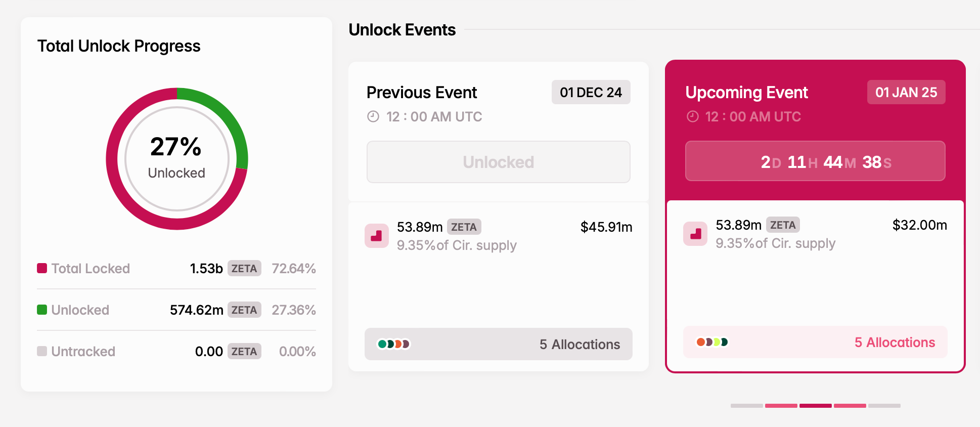980x427 pixels.
Task: Select the pink chart icon in Upcoming Event card
Action: [695, 234]
